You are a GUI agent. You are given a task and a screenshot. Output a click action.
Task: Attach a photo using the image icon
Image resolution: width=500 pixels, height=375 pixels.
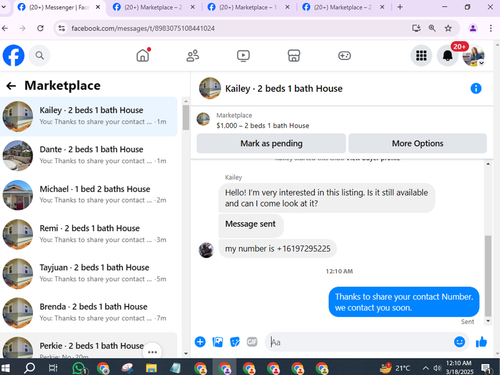coord(218,342)
